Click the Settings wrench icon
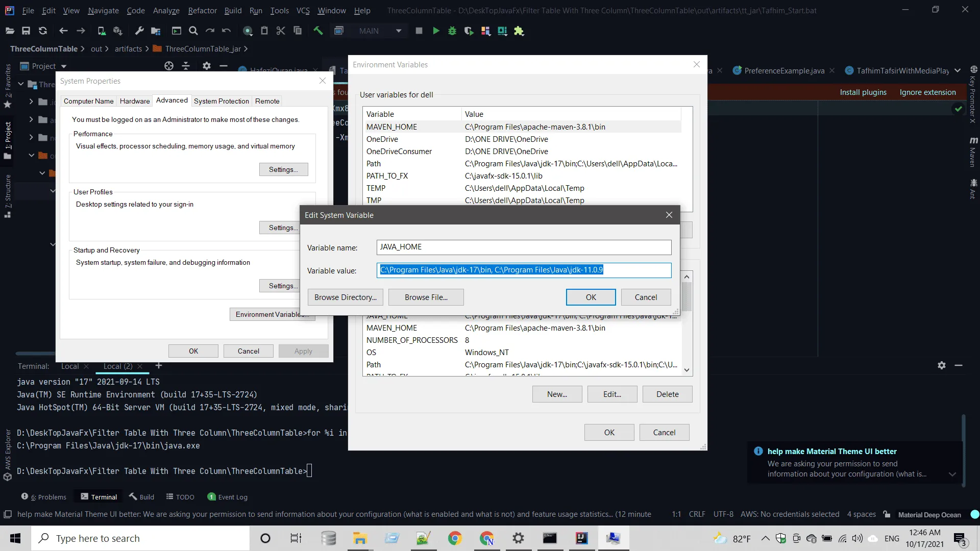Viewport: 980px width, 551px height. [139, 31]
